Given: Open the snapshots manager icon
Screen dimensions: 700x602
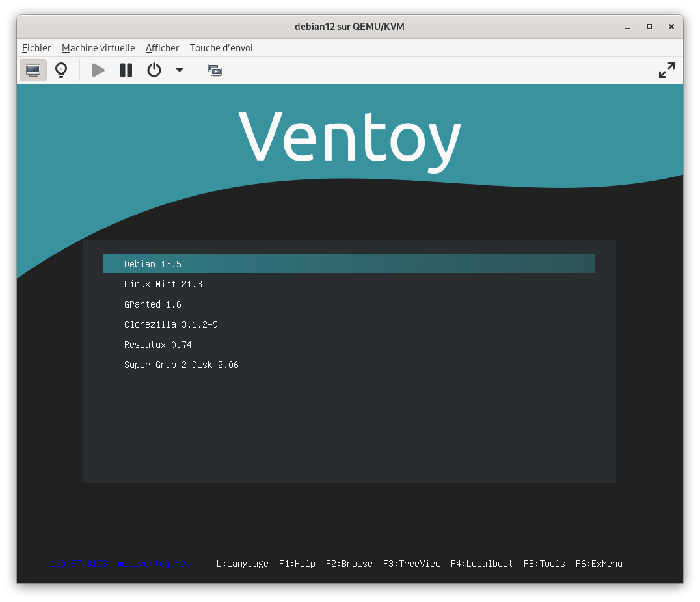Looking at the screenshot, I should click(x=215, y=70).
